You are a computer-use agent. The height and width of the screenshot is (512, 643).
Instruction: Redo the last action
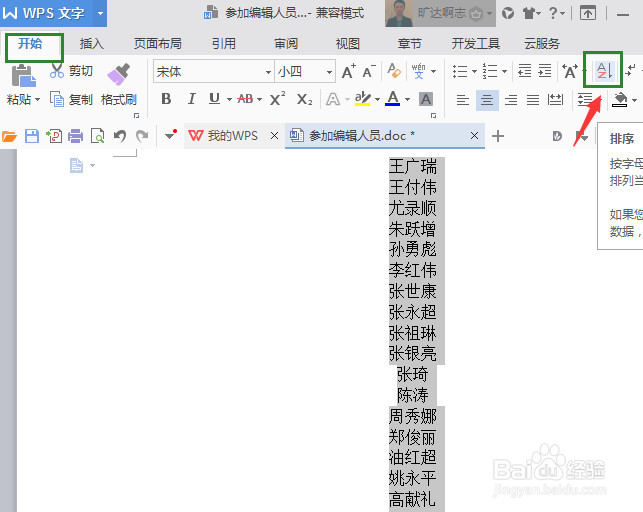(x=142, y=136)
